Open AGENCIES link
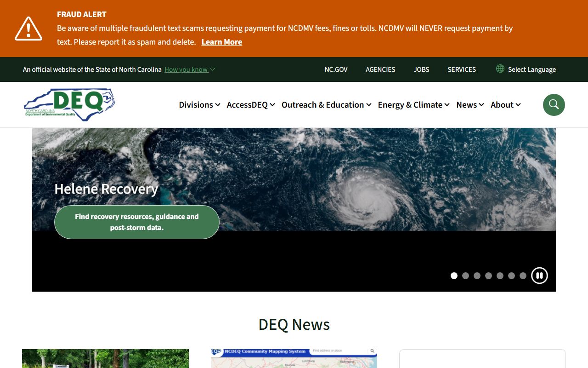588x368 pixels. pyautogui.click(x=380, y=69)
